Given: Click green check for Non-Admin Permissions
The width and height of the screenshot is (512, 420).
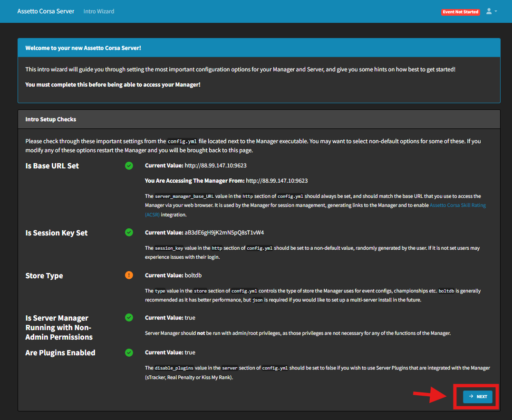Looking at the screenshot, I should (129, 317).
